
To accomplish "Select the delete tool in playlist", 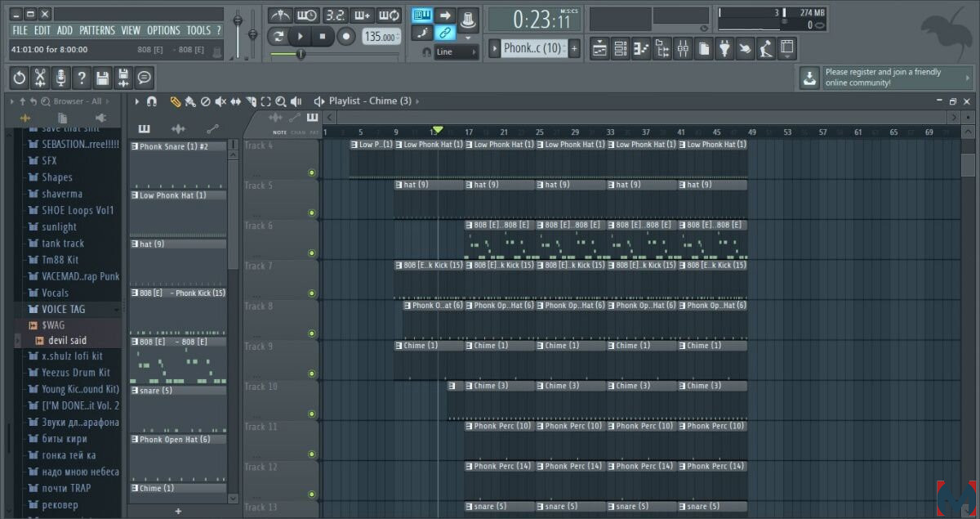I will [x=206, y=101].
